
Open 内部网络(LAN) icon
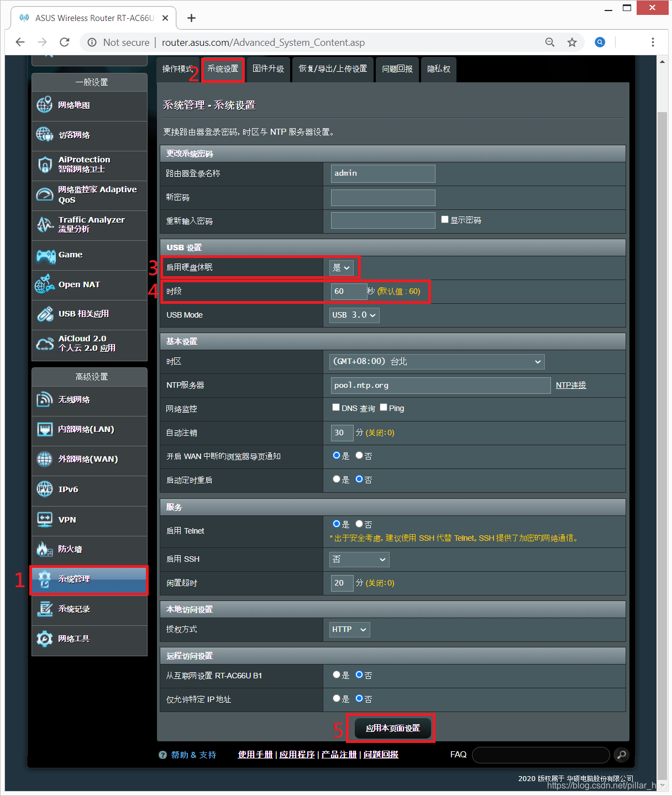(x=45, y=429)
